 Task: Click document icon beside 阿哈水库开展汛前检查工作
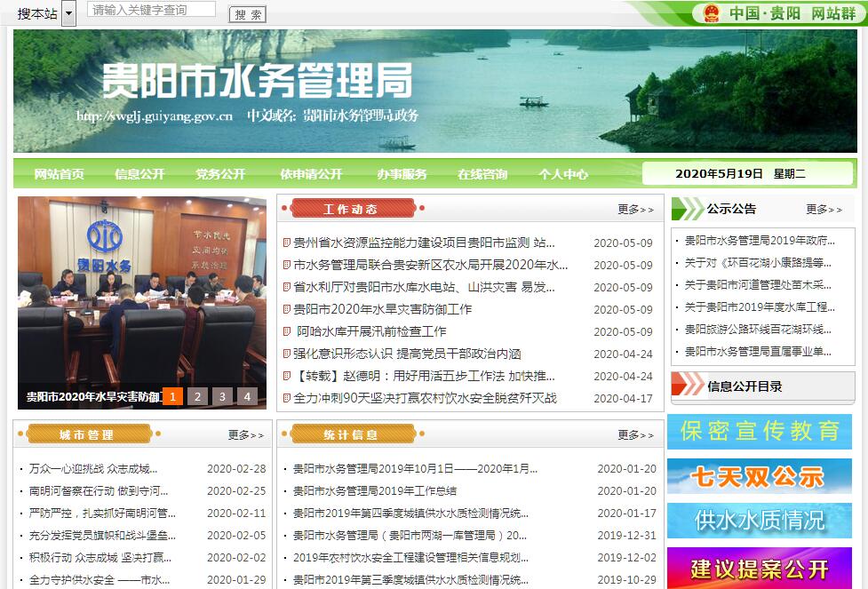point(287,331)
